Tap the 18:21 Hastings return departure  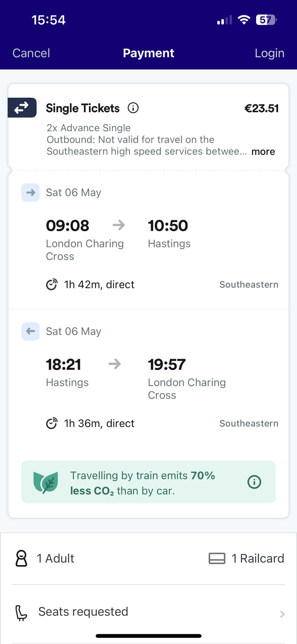(x=63, y=365)
